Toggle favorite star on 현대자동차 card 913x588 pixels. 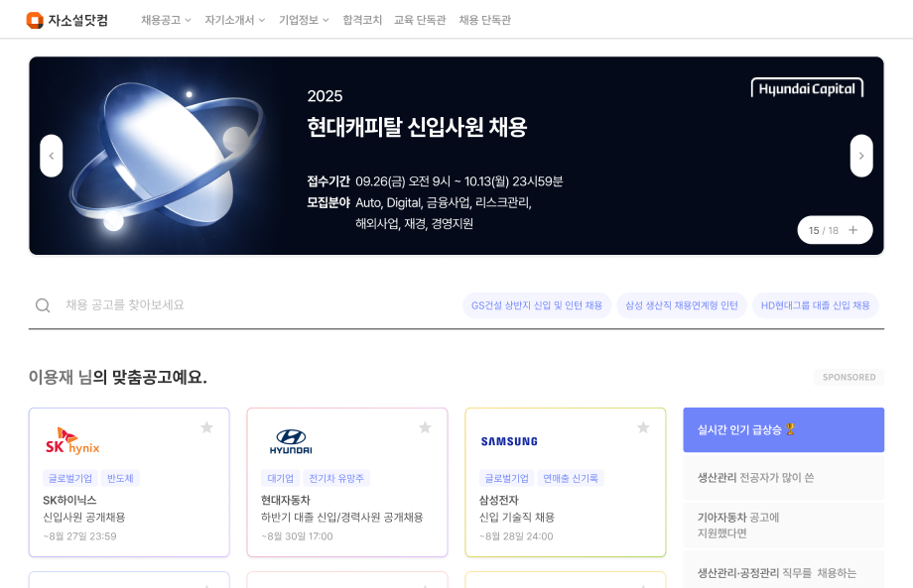pos(425,427)
